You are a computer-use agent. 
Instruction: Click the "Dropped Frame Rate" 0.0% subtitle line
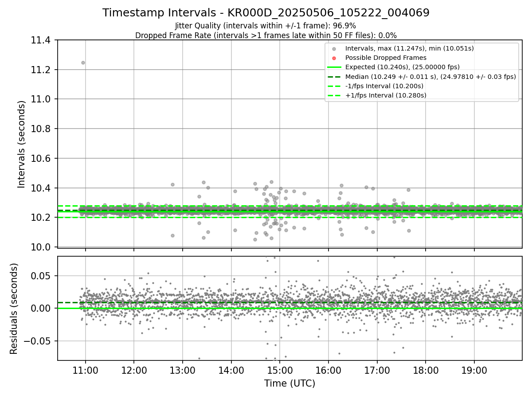(266, 35)
